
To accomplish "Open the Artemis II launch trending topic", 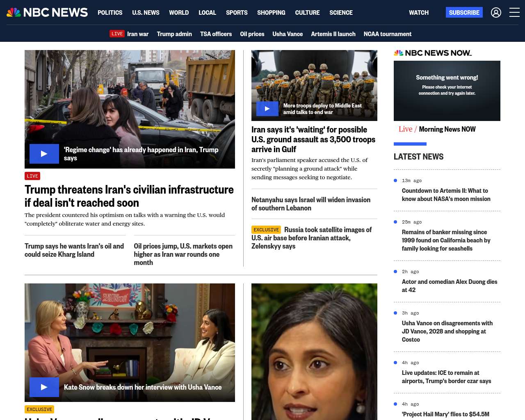I will tap(333, 34).
